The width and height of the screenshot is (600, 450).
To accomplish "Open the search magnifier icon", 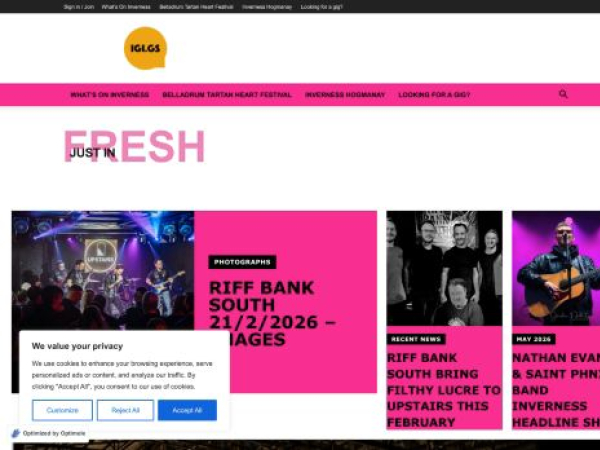I will 563,94.
